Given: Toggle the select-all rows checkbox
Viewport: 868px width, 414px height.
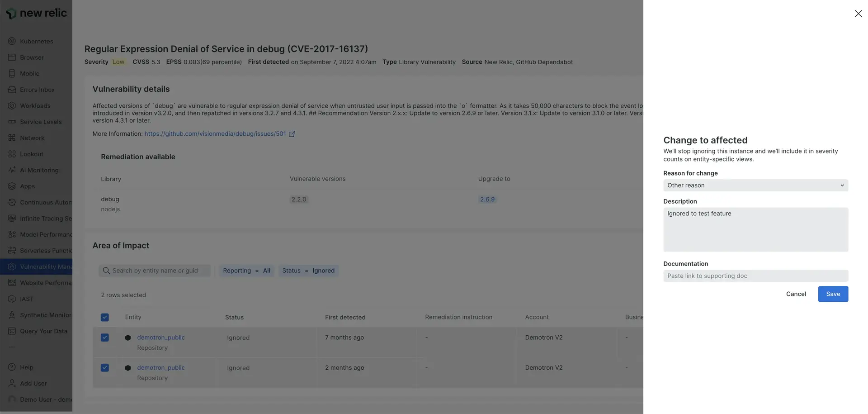Looking at the screenshot, I should pos(104,317).
